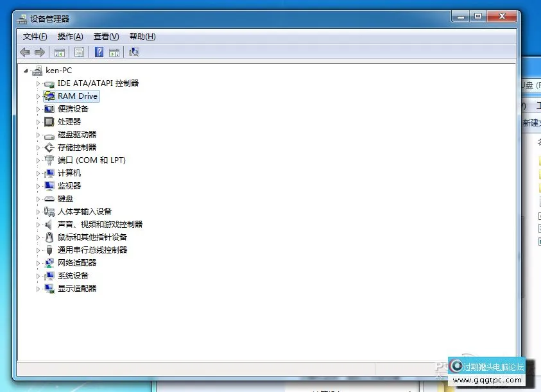Open Properties from the toolbar icon
This screenshot has width=541, height=392.
click(x=79, y=53)
